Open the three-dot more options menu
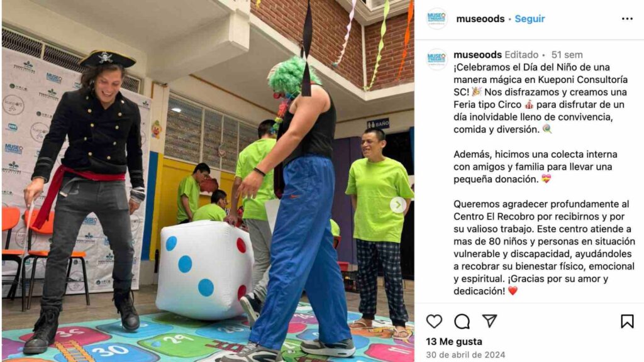Screen dimensions: 644x362 627,18
